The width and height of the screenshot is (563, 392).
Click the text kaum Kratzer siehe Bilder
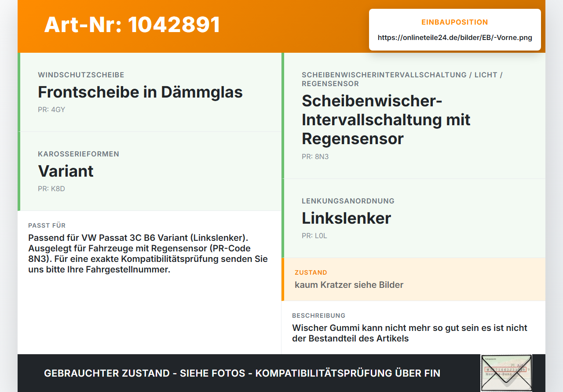(349, 285)
